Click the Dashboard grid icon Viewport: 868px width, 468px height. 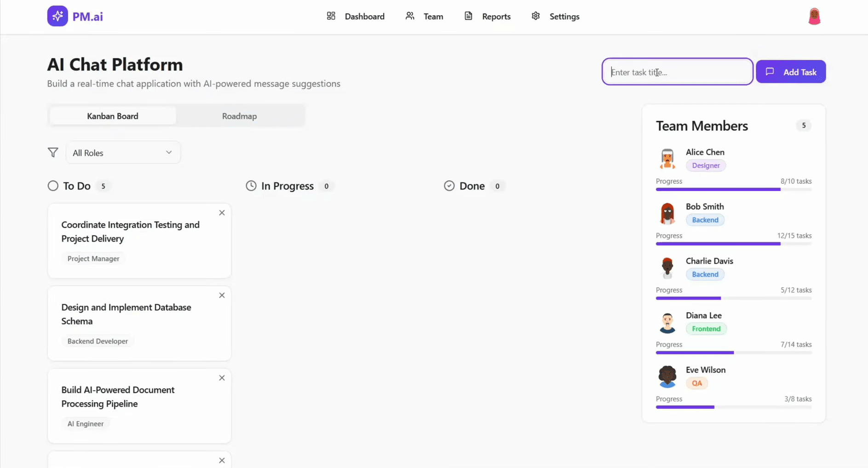[331, 16]
